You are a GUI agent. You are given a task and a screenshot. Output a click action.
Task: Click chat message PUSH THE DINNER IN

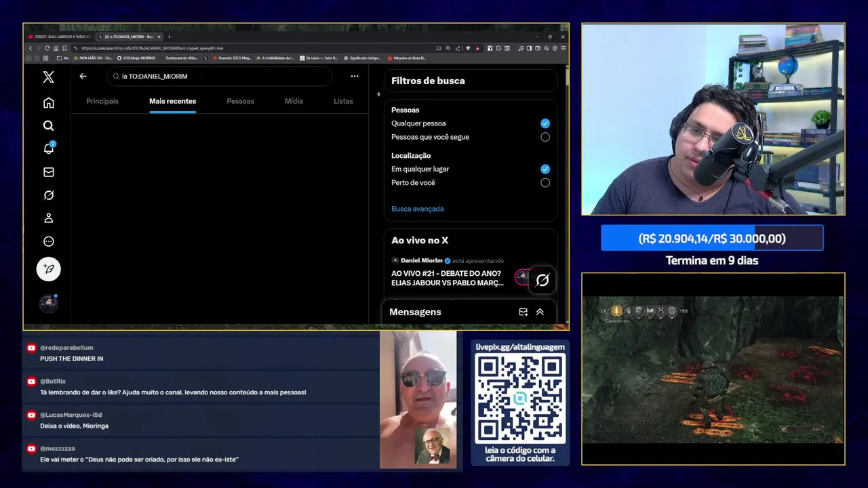point(72,359)
